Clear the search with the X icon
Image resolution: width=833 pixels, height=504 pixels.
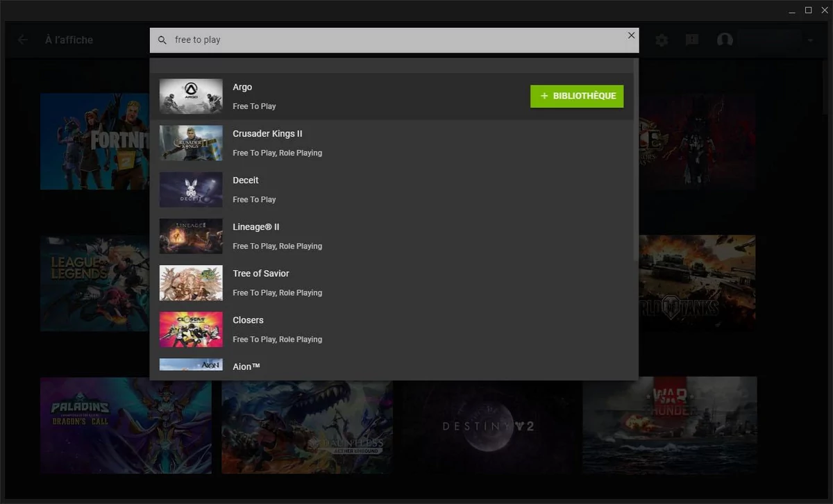(631, 35)
